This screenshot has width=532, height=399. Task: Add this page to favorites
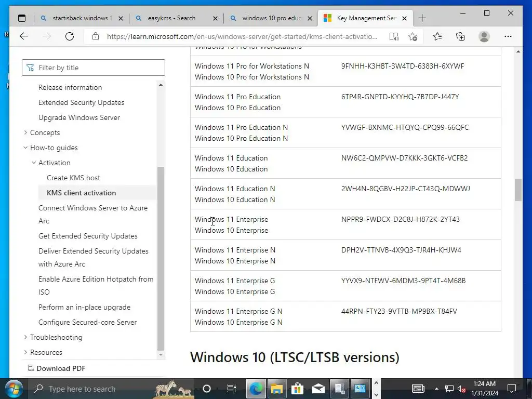click(x=413, y=37)
